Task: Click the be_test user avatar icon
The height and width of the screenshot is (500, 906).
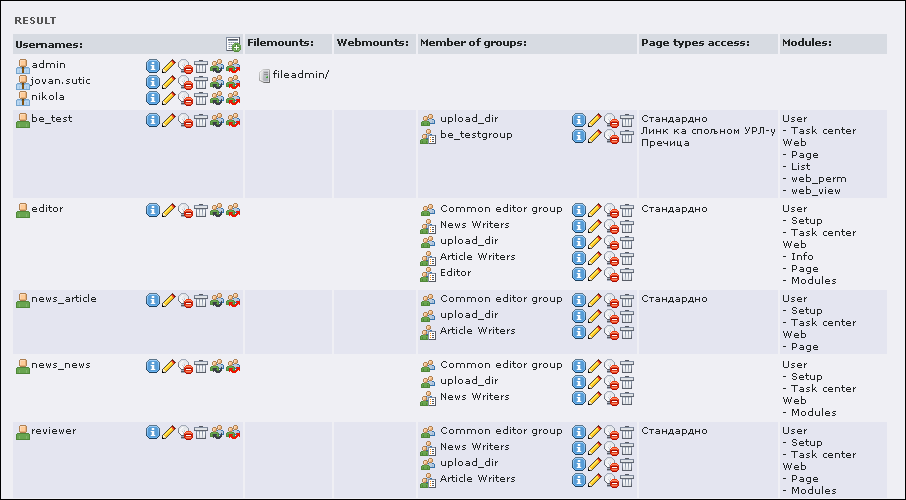Action: pyautogui.click(x=23, y=120)
